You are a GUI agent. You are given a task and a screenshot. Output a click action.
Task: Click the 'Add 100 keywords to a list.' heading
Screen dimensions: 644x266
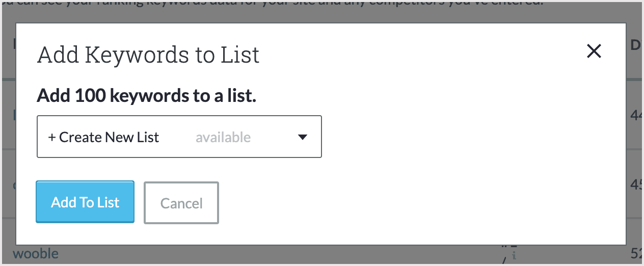(147, 95)
